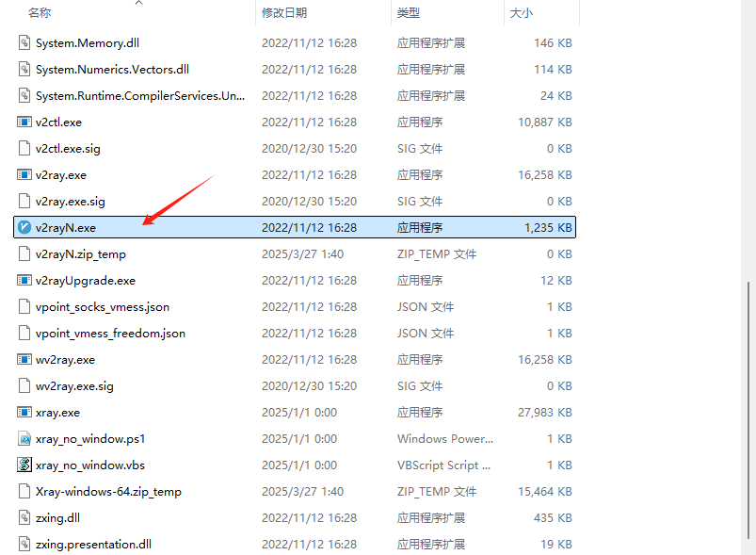The width and height of the screenshot is (756, 555).
Task: Select the file name wv2ray.exe
Action: click(x=65, y=360)
